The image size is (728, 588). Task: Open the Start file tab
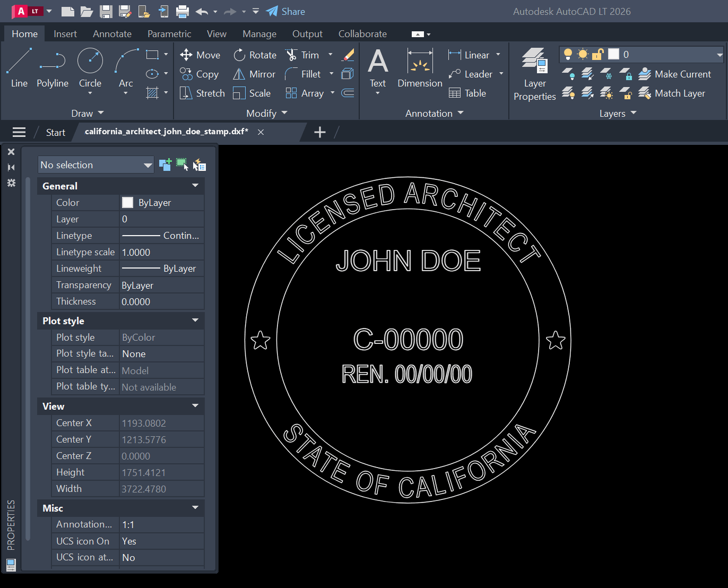point(55,132)
